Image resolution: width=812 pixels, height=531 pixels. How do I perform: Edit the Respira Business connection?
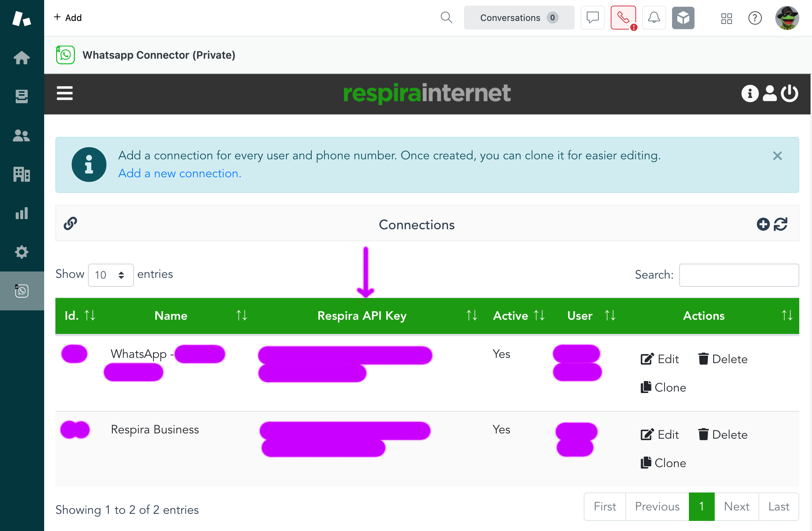click(660, 435)
